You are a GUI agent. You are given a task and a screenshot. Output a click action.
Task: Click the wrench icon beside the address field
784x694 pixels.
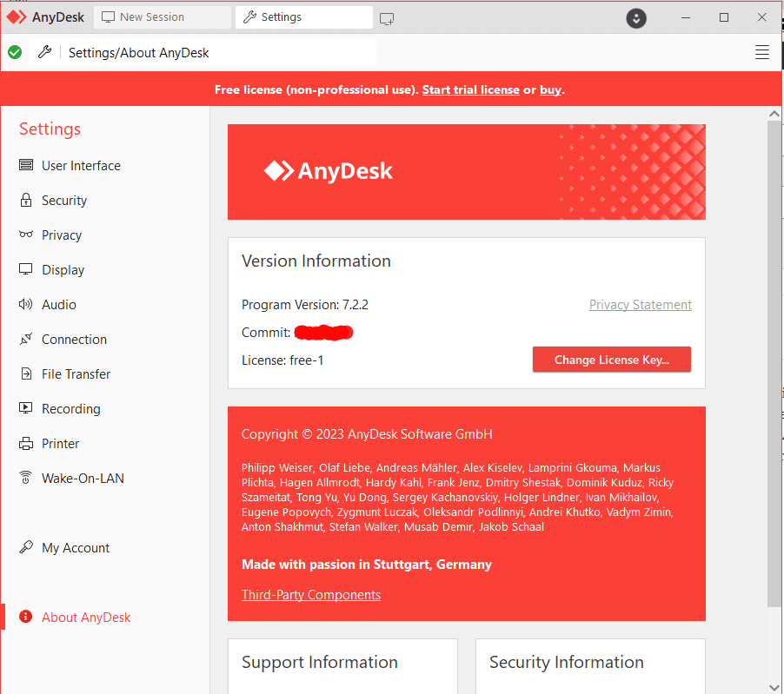pos(44,52)
